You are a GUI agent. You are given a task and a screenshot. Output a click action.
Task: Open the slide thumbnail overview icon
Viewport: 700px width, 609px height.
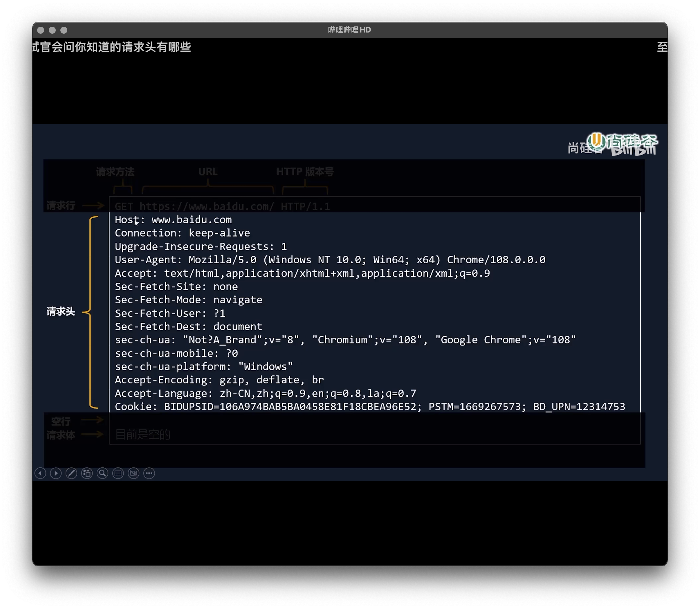(x=87, y=473)
